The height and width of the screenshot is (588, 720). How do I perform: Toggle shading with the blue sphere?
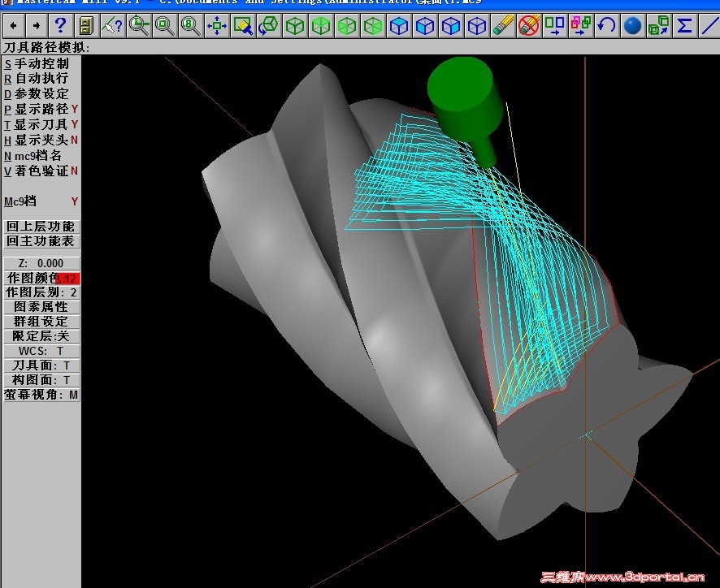coord(633,26)
